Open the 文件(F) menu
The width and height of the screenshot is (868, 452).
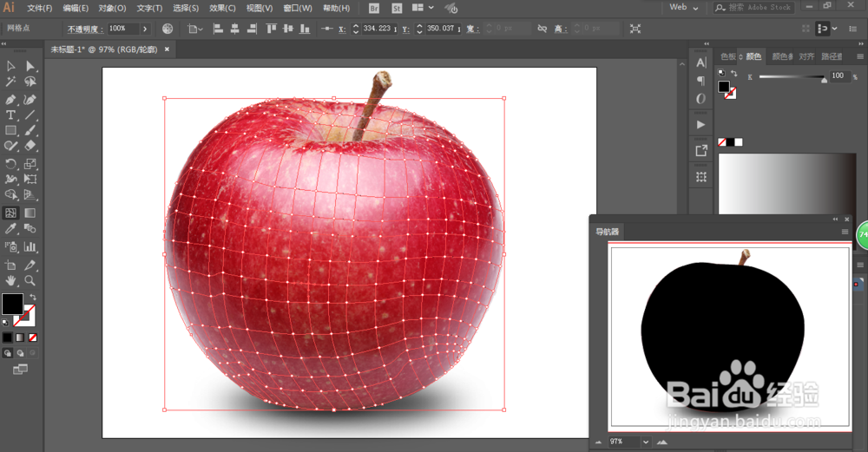point(39,9)
